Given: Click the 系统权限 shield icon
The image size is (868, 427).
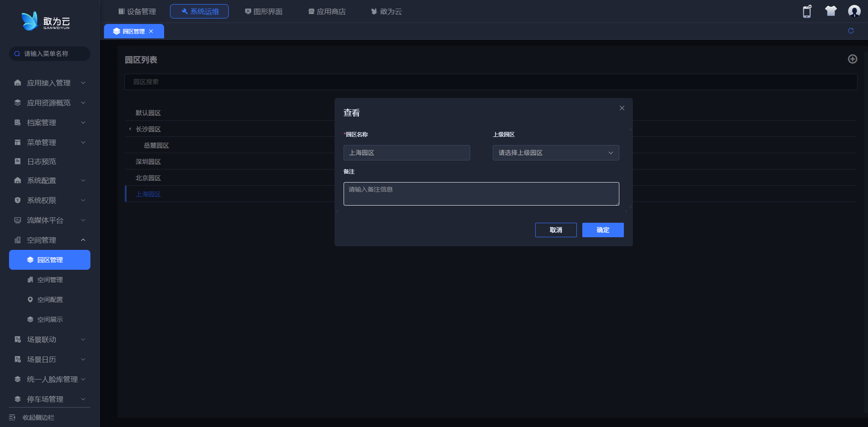Looking at the screenshot, I should 18,200.
